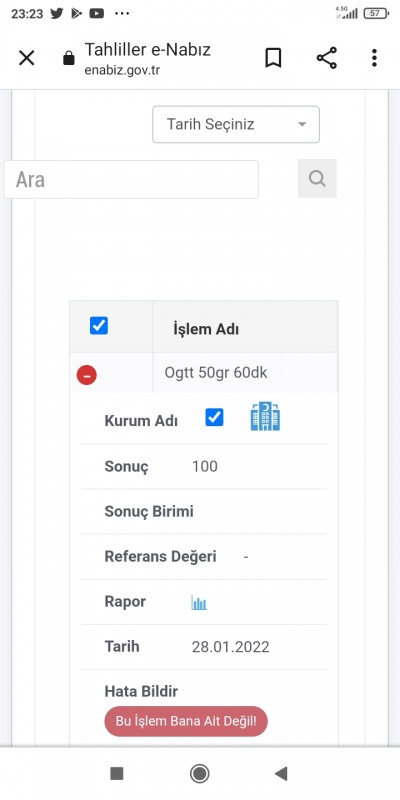The height and width of the screenshot is (800, 400).
Task: Open the hospital building icon
Action: click(x=265, y=416)
